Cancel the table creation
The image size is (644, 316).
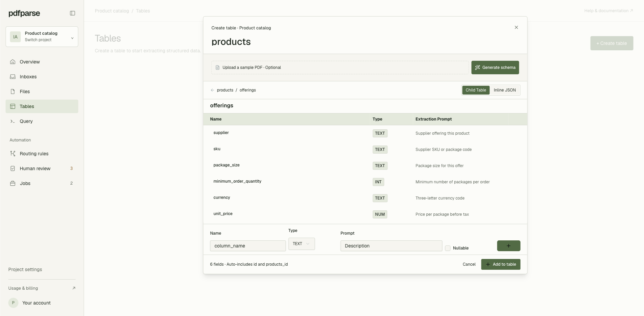pos(469,264)
